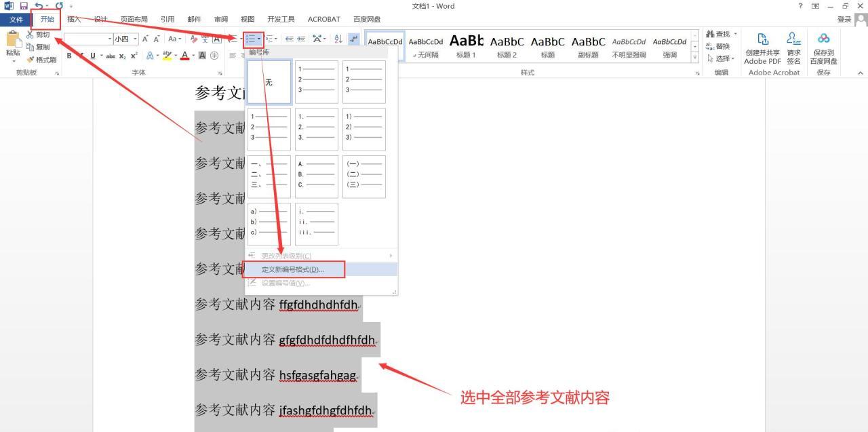Select a) b) c) numbering format thumbnail
Viewport: 868px width, 432px height.
[x=269, y=224]
